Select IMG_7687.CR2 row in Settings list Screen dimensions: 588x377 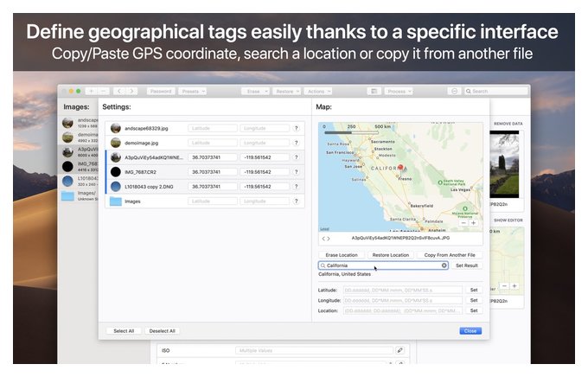[205, 172]
